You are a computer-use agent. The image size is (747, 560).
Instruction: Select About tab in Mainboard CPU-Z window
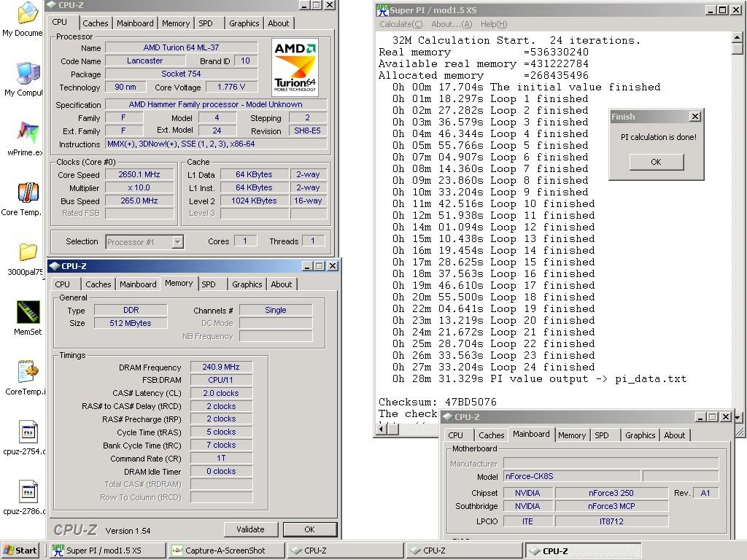[675, 435]
